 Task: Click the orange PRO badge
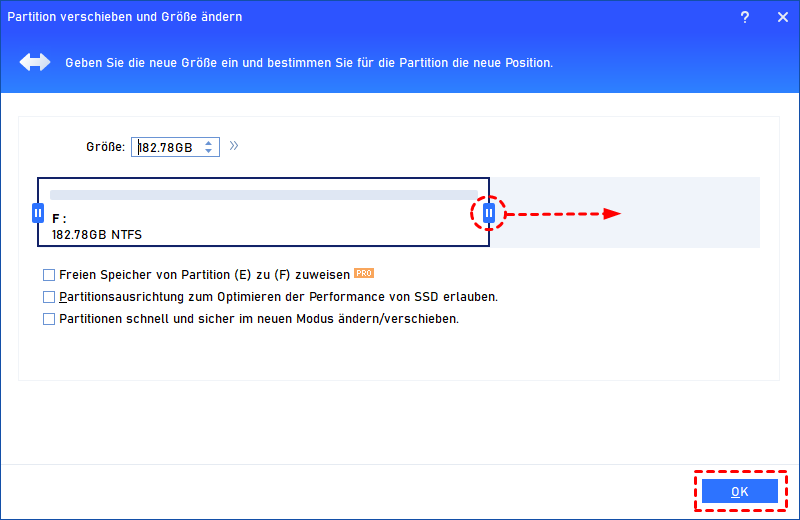point(364,273)
